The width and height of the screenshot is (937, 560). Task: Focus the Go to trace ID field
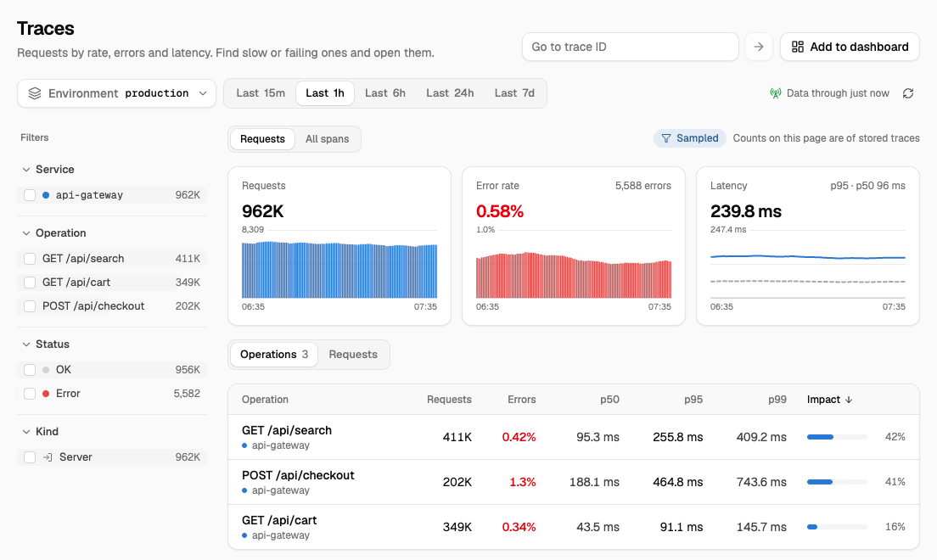[631, 47]
